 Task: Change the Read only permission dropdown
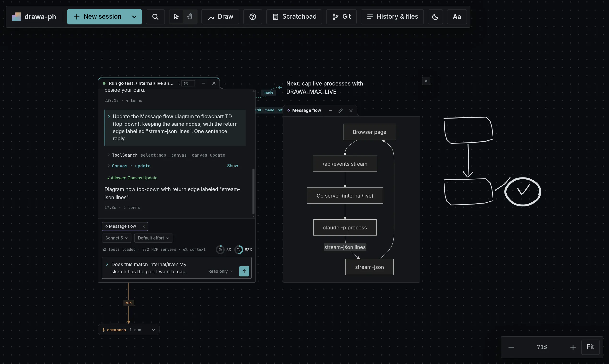point(221,271)
